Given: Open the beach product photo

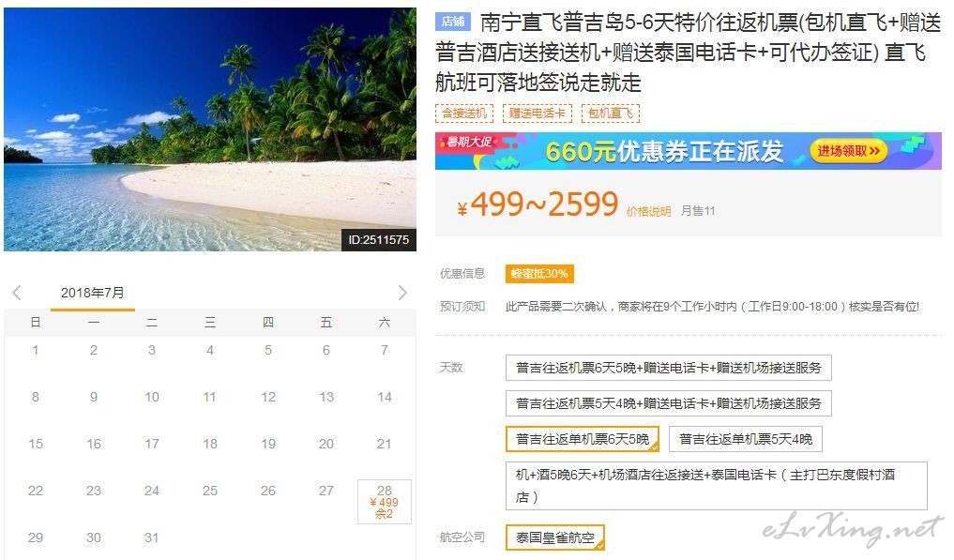Looking at the screenshot, I should [210, 129].
